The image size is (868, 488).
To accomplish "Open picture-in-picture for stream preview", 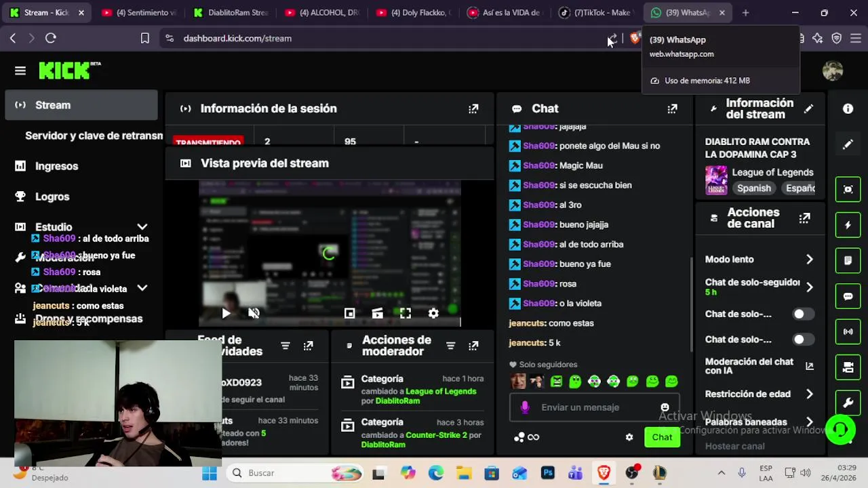I will point(349,313).
